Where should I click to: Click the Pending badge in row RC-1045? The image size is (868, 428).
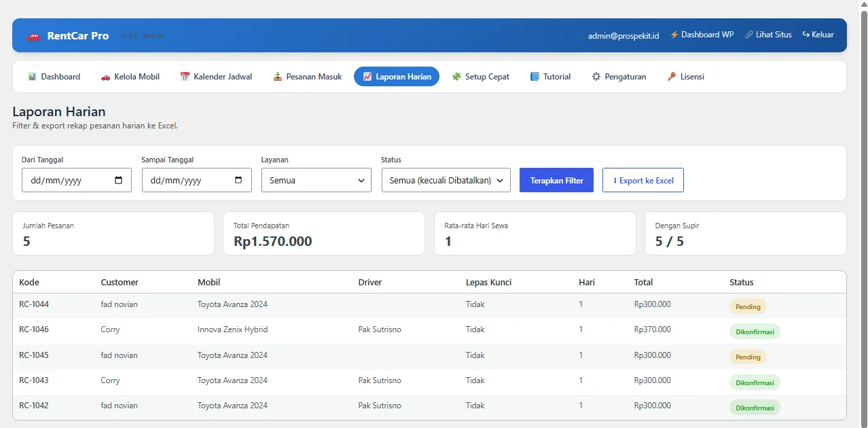coord(748,357)
